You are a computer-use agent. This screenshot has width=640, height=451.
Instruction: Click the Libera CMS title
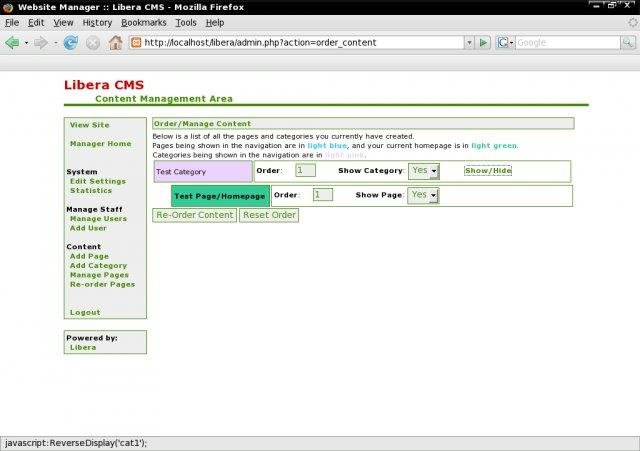pyautogui.click(x=104, y=85)
